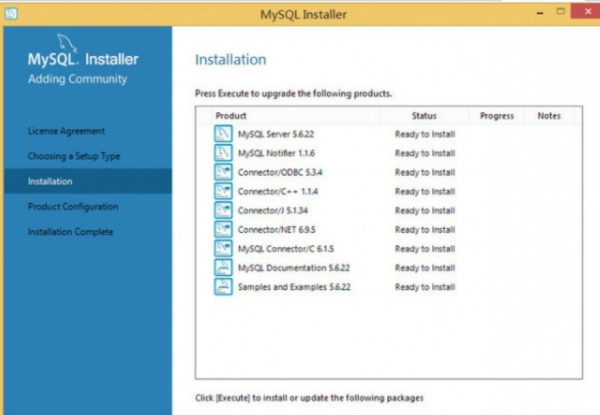
Task: Open the License Agreement step
Action: (x=66, y=131)
